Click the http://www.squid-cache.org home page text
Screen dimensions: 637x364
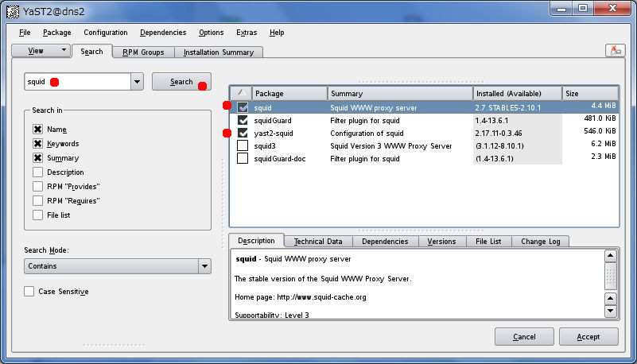321,297
